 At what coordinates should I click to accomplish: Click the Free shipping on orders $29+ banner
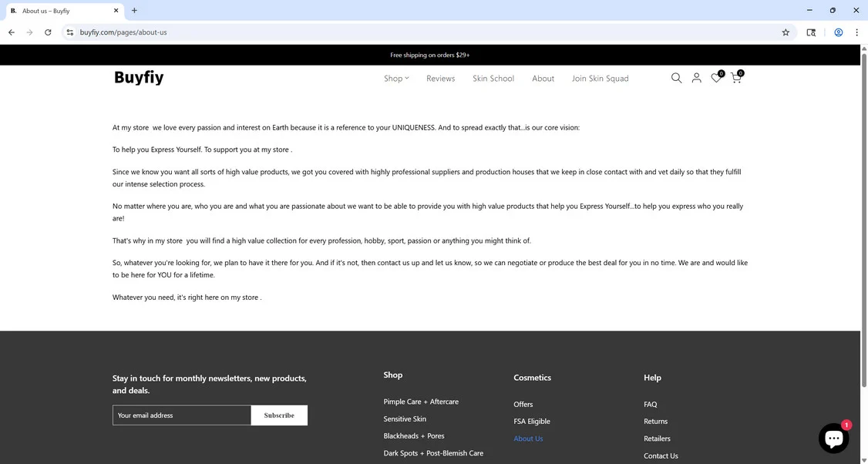click(429, 55)
